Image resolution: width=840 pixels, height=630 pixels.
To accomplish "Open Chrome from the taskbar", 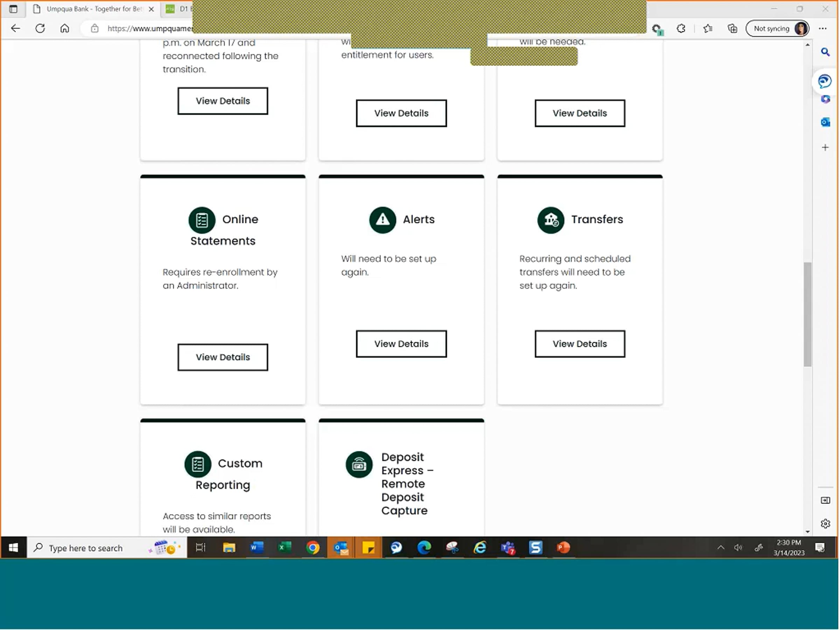I will coord(313,548).
